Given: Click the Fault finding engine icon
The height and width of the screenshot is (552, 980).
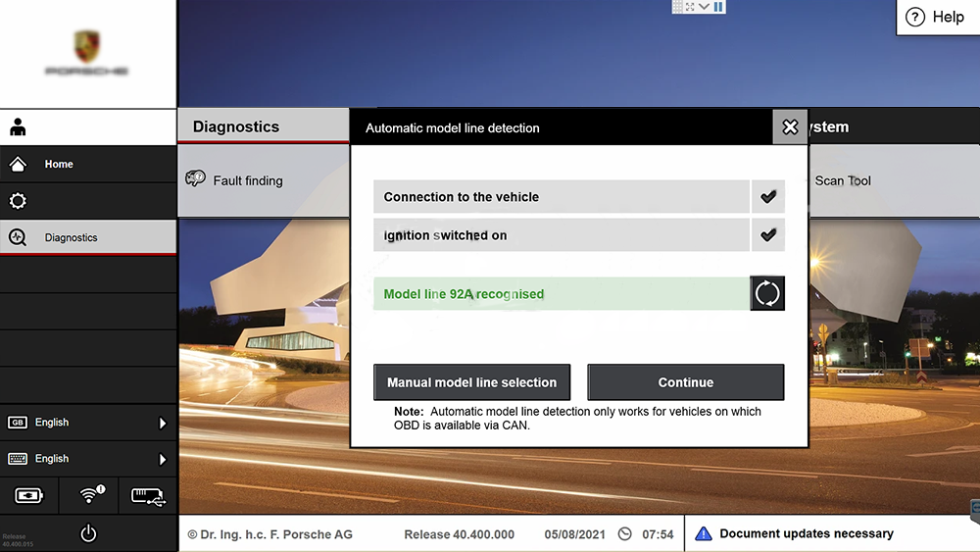Looking at the screenshot, I should click(x=196, y=178).
